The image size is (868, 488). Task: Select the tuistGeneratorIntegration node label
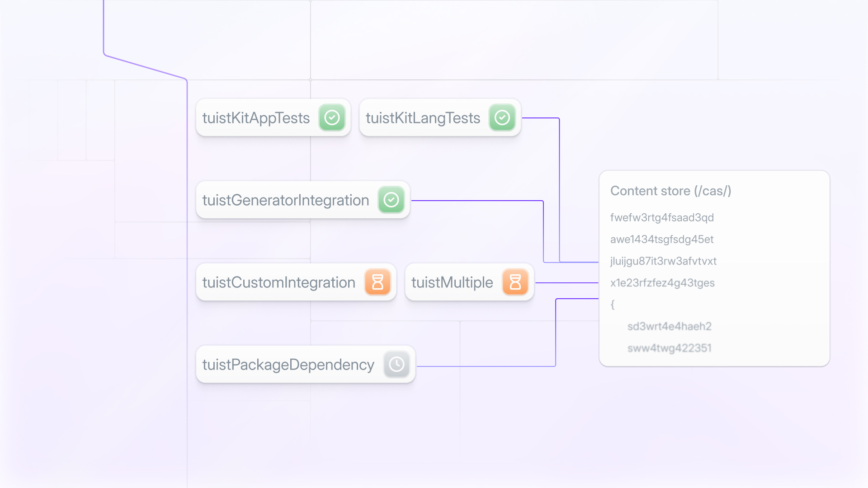click(286, 200)
